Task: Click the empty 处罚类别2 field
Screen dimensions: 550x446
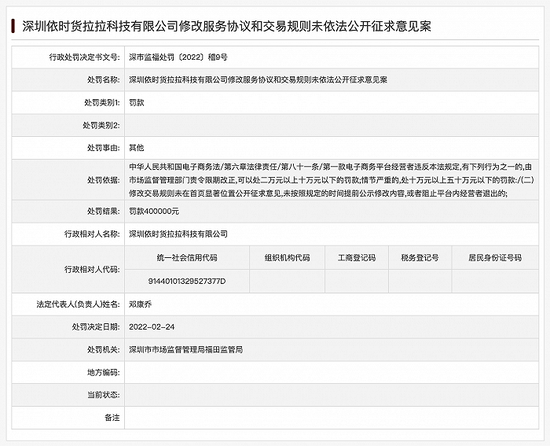Action: tap(331, 125)
